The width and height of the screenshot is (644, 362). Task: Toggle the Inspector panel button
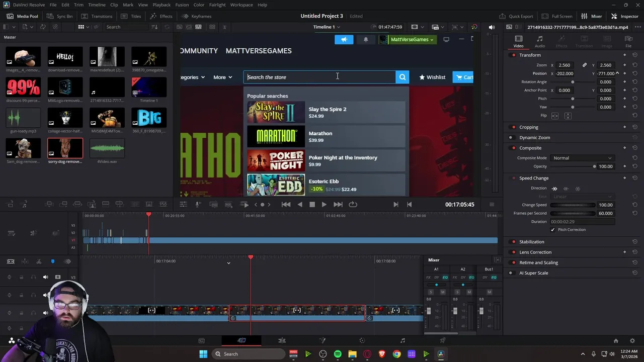tap(624, 16)
